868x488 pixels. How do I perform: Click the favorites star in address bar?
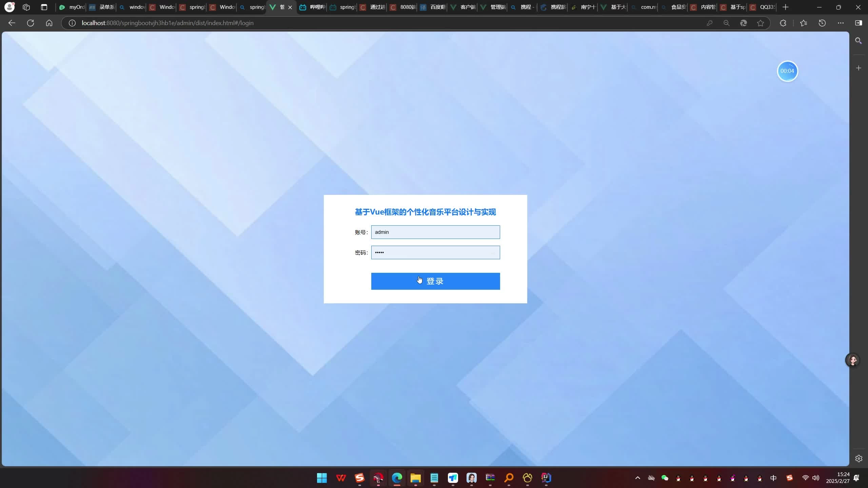(761, 23)
